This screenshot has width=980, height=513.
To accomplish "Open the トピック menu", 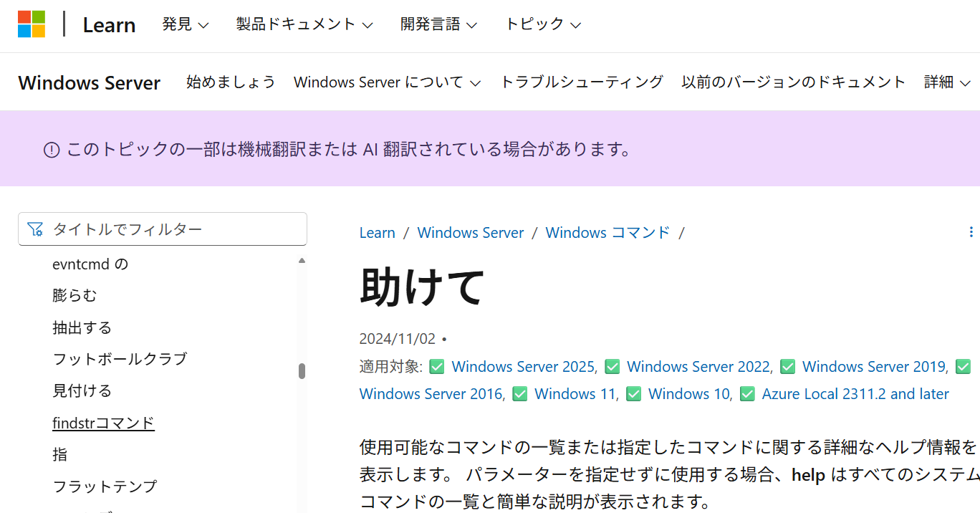I will tap(543, 24).
